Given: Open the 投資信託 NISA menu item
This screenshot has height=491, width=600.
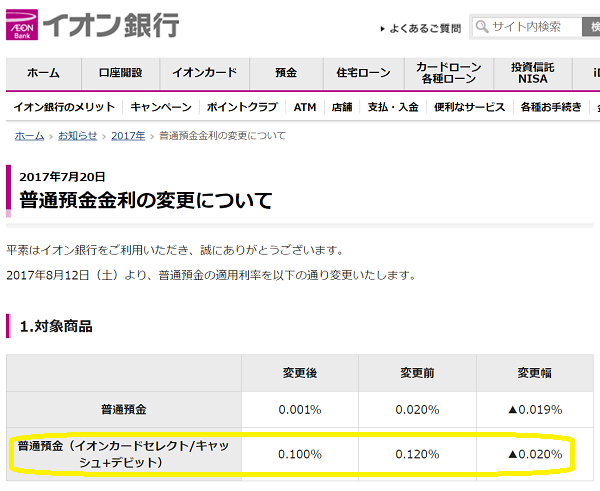Looking at the screenshot, I should coord(533,73).
